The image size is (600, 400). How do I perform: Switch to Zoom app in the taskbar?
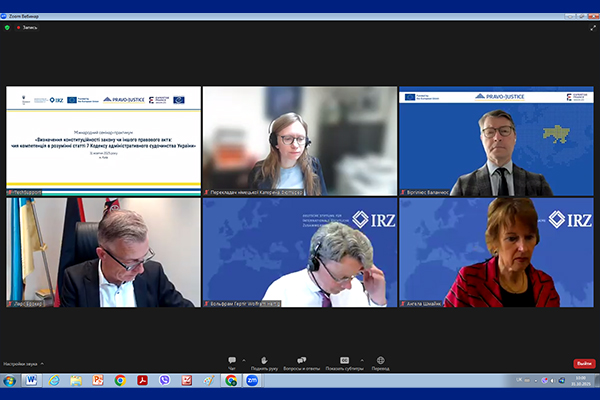coord(252,380)
